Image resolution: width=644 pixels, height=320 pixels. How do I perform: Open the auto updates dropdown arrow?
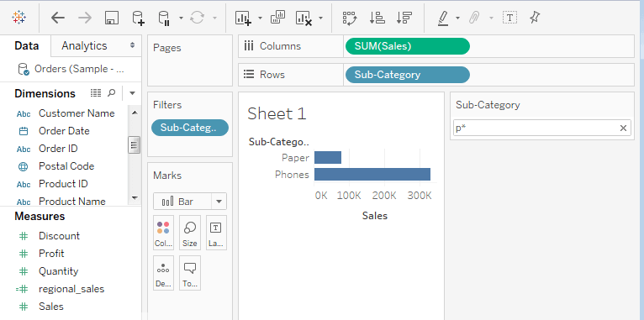click(x=181, y=18)
